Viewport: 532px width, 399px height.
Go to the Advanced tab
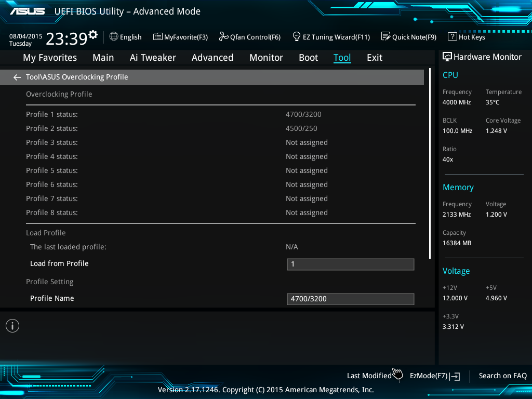[212, 58]
